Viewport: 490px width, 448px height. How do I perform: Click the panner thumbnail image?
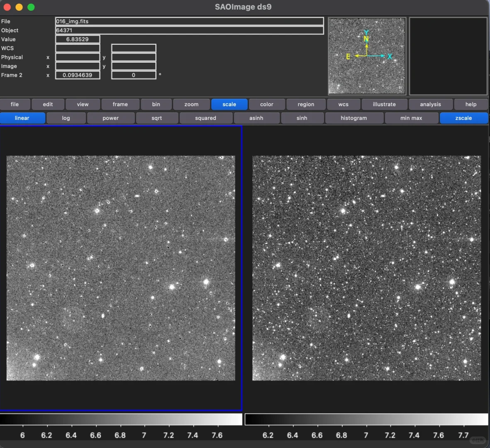point(367,56)
